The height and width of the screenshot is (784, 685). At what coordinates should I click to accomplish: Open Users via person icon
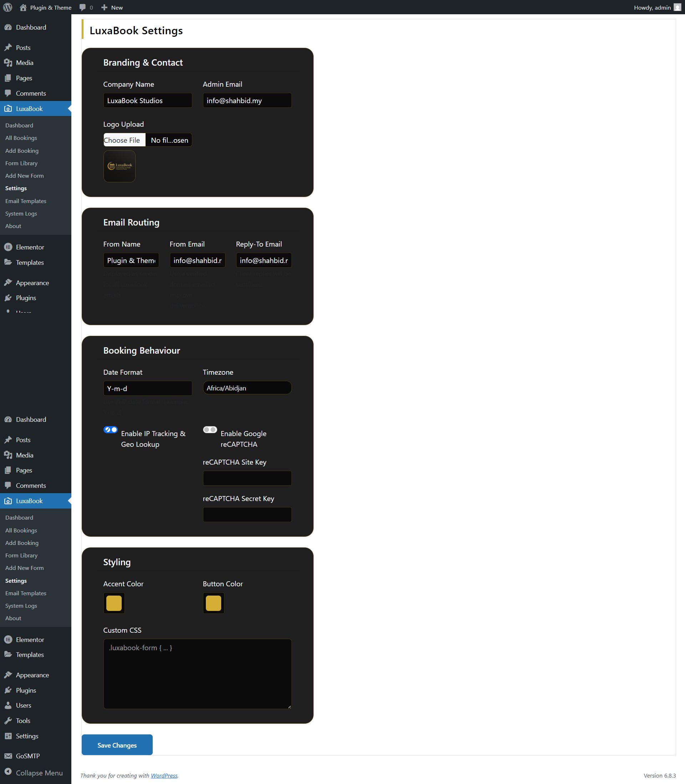coord(8,705)
